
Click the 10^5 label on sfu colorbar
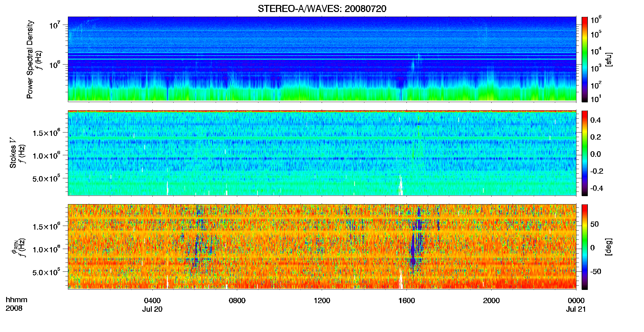click(x=596, y=34)
